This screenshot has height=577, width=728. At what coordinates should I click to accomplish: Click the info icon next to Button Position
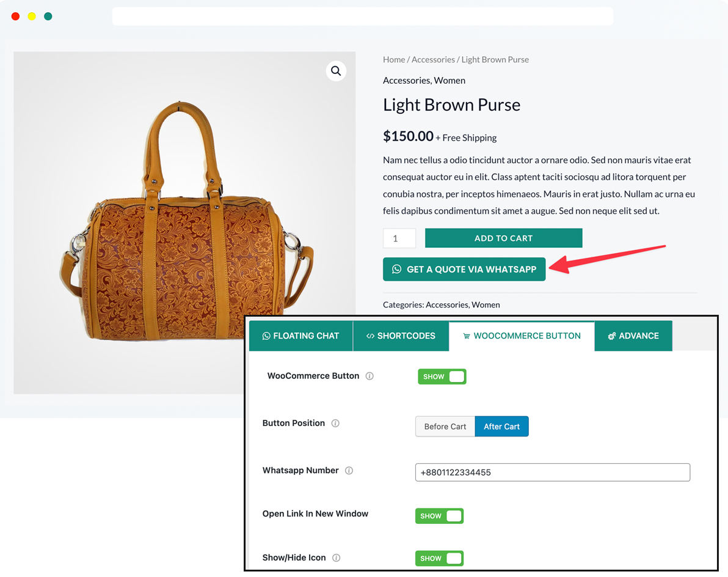[335, 423]
